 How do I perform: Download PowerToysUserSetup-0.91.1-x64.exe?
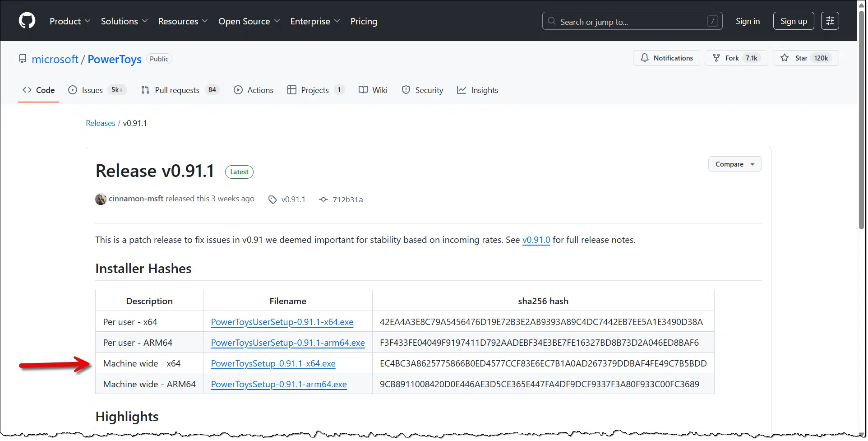click(282, 322)
